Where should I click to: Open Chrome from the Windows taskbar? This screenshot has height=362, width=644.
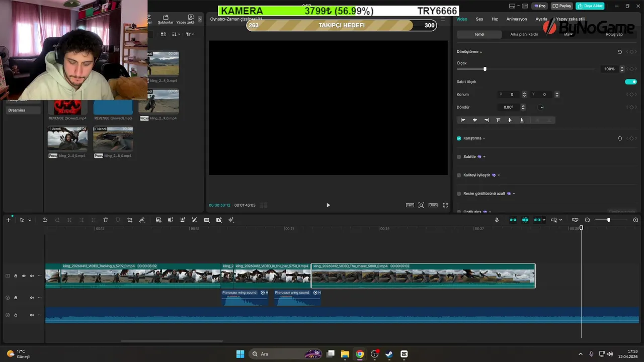point(360,354)
